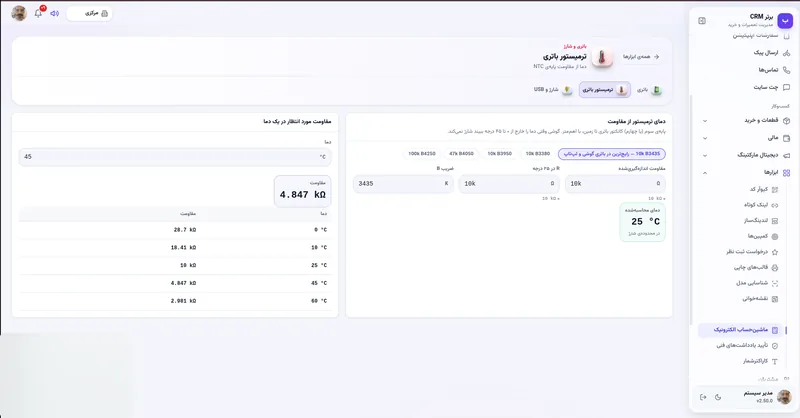This screenshot has height=418, width=800.
Task: Choose the 10k B3380 preset chip
Action: coord(538,154)
